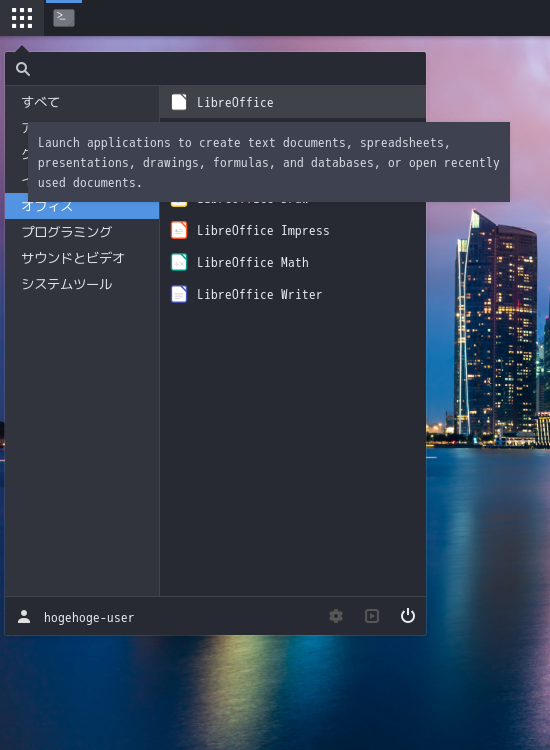Focus the application search field
This screenshot has height=750, width=550.
(215, 69)
